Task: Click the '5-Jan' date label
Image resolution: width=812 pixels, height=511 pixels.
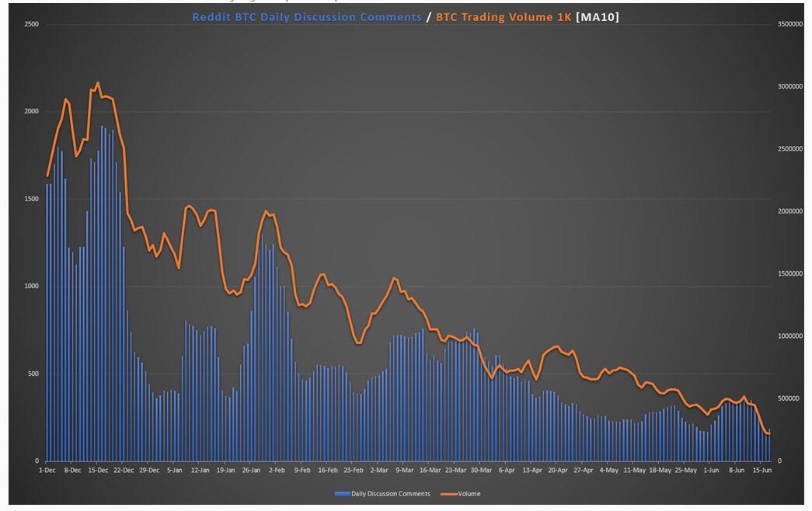Action: [x=175, y=470]
